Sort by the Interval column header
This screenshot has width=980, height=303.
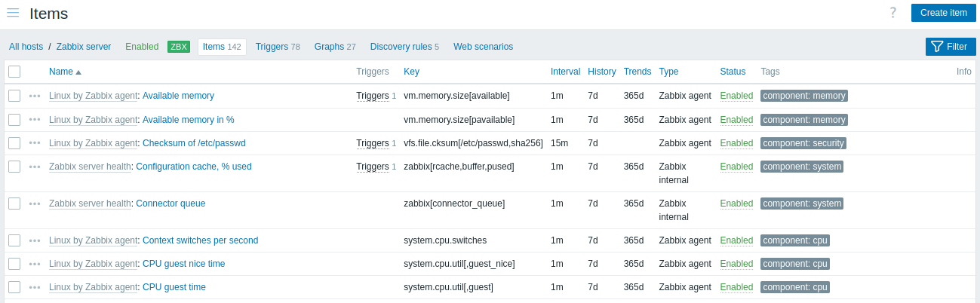pyautogui.click(x=565, y=72)
